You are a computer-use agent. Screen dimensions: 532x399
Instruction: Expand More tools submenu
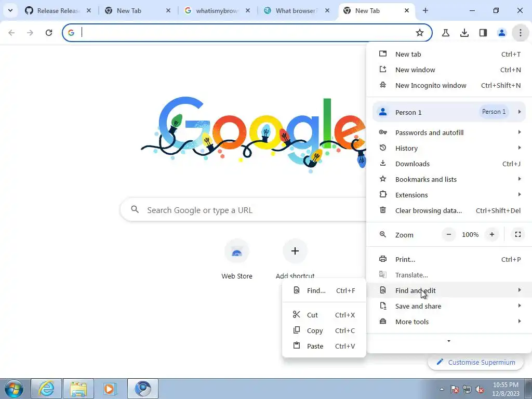pyautogui.click(x=449, y=322)
